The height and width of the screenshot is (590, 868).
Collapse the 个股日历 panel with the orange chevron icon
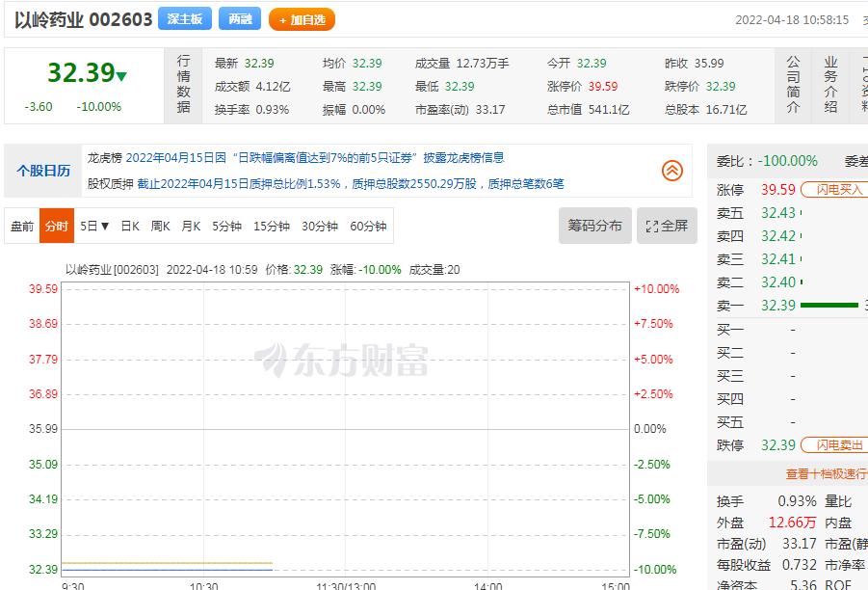click(x=672, y=171)
